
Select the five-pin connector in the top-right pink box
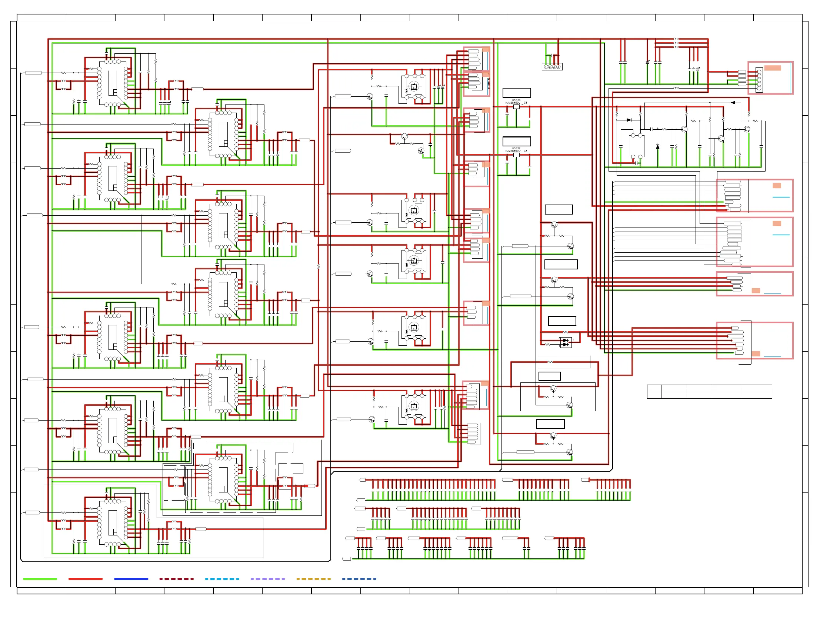click(x=759, y=80)
